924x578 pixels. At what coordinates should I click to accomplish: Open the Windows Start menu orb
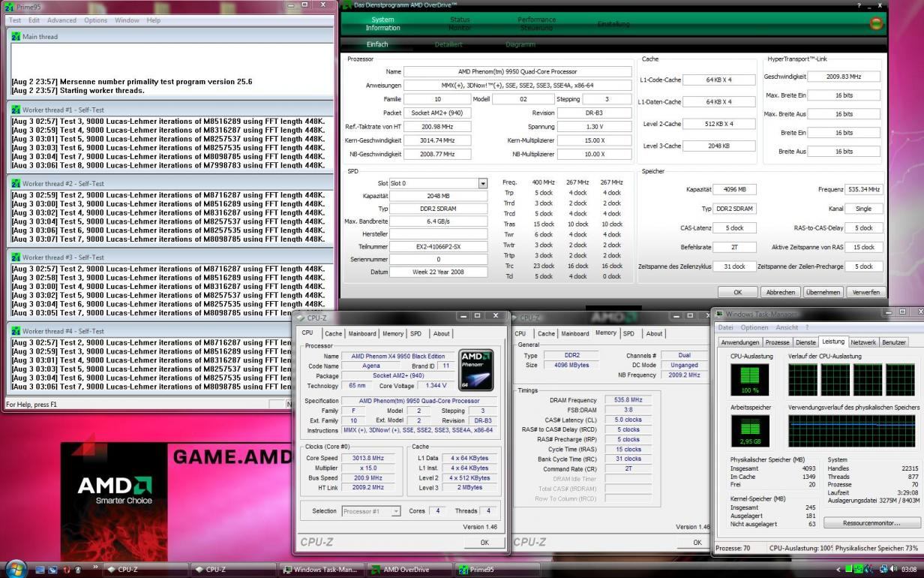[15, 568]
